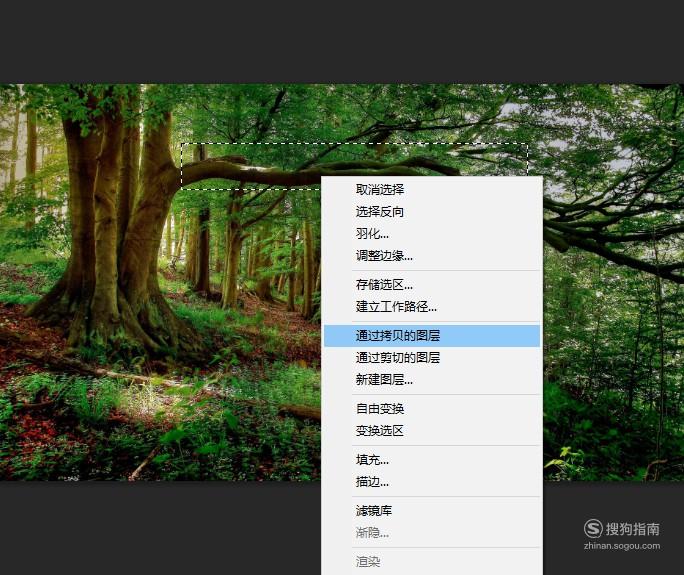Choose 变换选区 transform selection

432,431
